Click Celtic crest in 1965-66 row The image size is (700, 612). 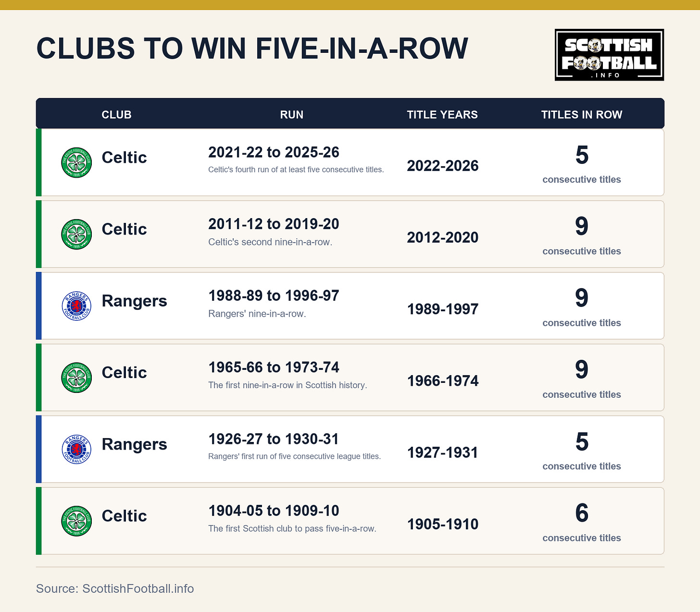[x=76, y=378]
